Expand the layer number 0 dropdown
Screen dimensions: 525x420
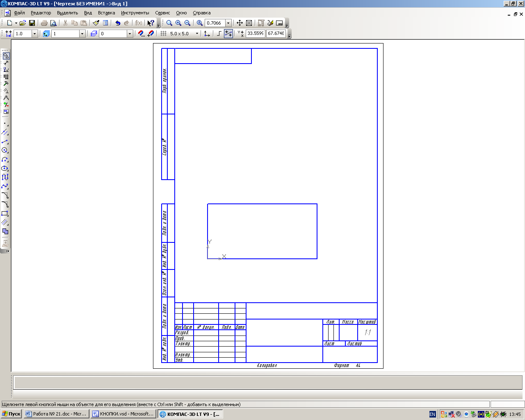click(x=130, y=34)
